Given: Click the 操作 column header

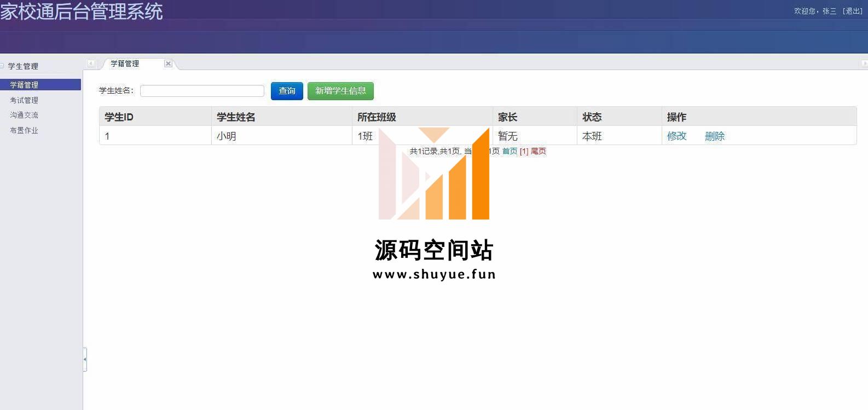Looking at the screenshot, I should coord(759,117).
